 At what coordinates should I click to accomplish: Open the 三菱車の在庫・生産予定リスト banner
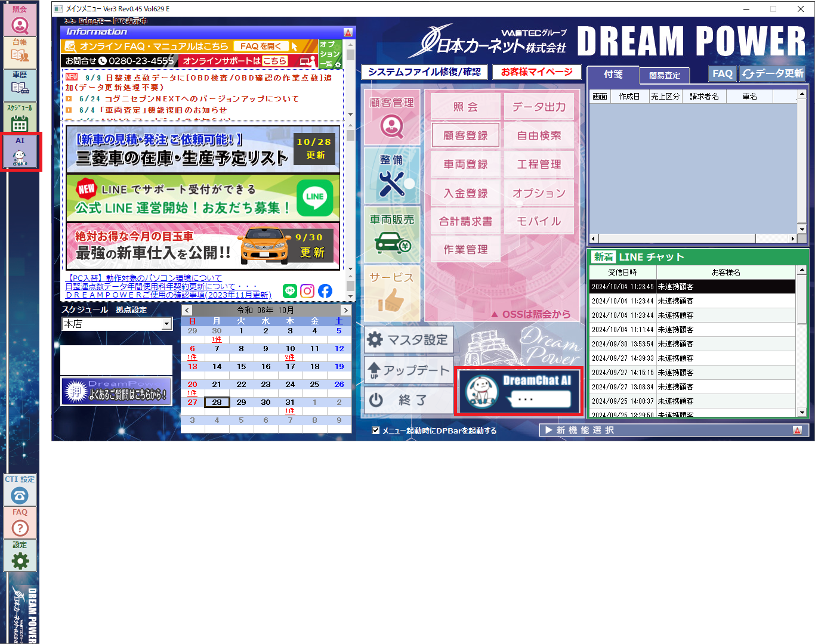pos(203,149)
